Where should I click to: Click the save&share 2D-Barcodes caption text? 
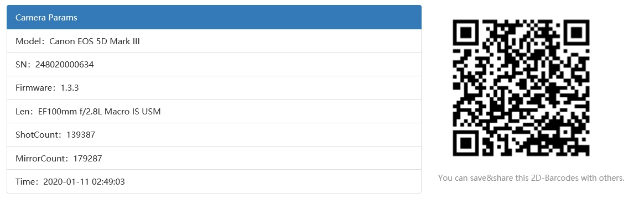[531, 178]
